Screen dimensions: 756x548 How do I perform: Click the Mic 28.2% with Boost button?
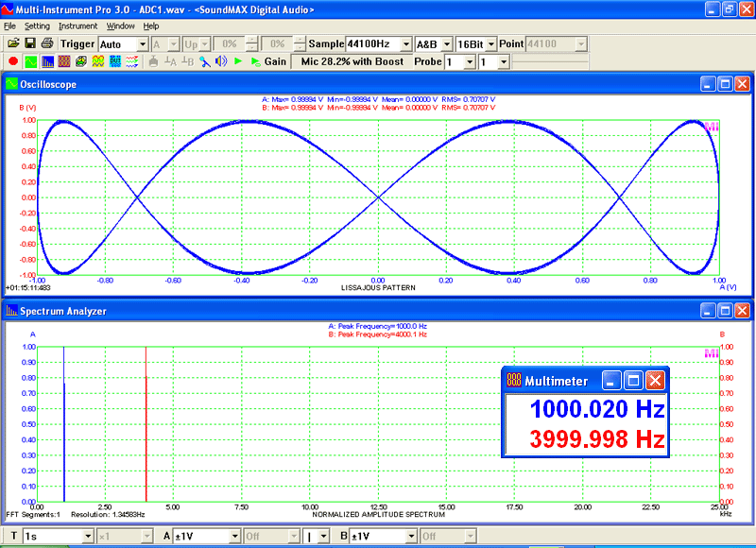[x=352, y=60]
